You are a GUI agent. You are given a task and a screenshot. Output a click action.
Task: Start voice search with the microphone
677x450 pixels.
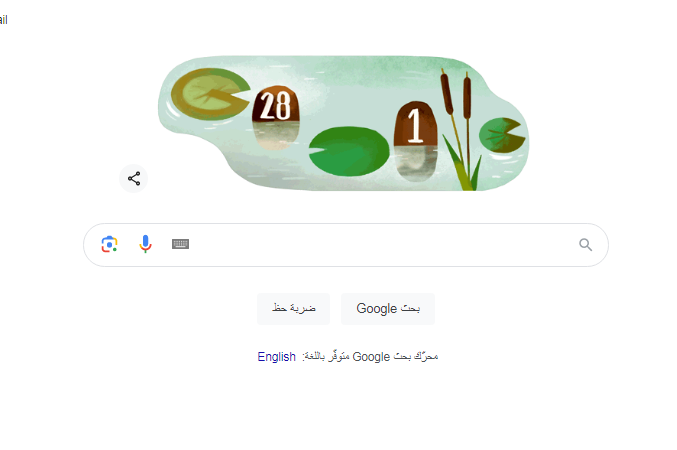click(146, 244)
